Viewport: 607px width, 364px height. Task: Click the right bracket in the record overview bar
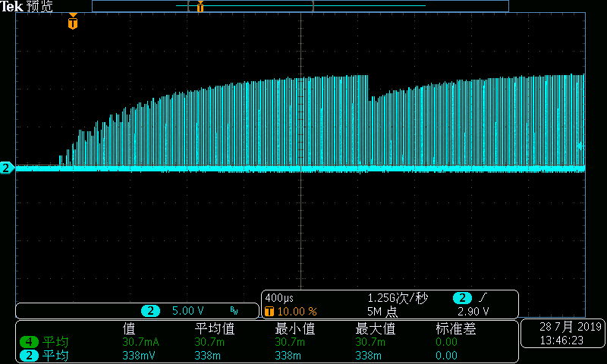[x=313, y=6]
